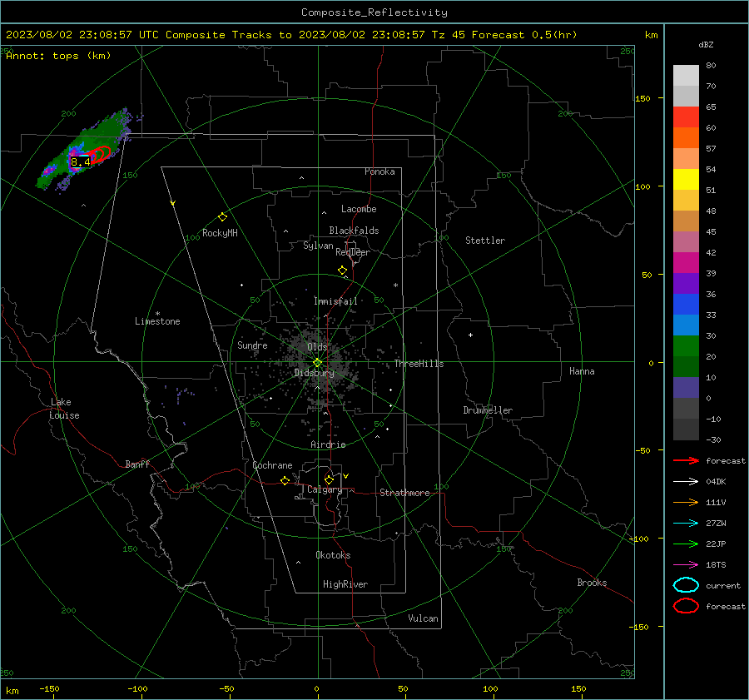Click the HighRiver town label
The image size is (749, 700).
point(345,584)
